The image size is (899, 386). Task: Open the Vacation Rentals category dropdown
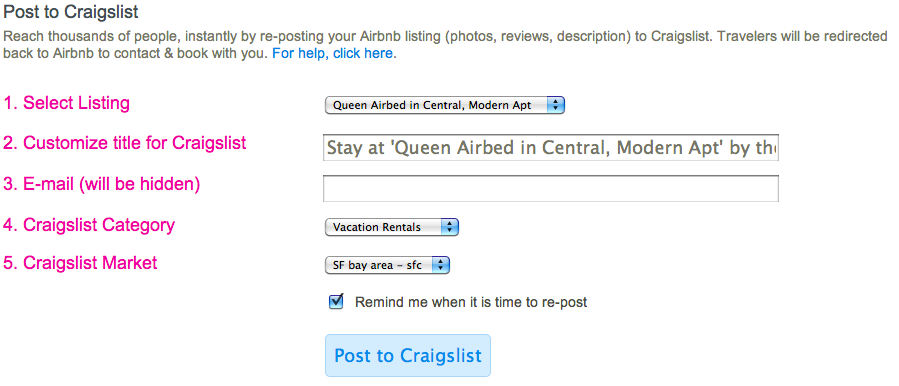click(392, 227)
